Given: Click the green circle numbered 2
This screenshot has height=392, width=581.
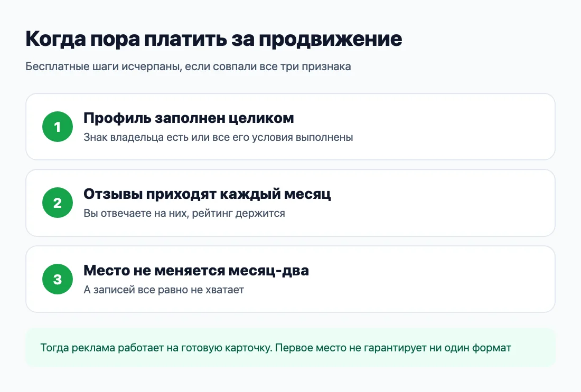Looking at the screenshot, I should pos(58,203).
